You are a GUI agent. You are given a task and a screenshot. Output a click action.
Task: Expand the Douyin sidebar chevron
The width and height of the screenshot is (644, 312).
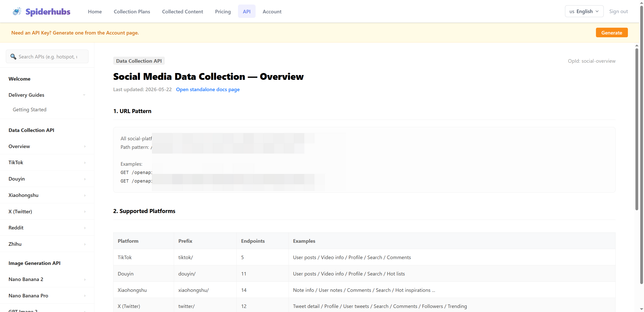pos(85,179)
